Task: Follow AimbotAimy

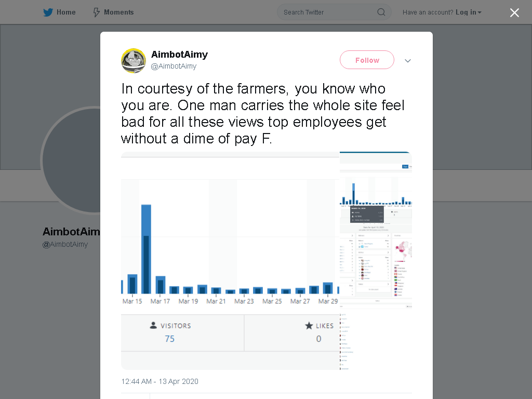Action: point(367,60)
